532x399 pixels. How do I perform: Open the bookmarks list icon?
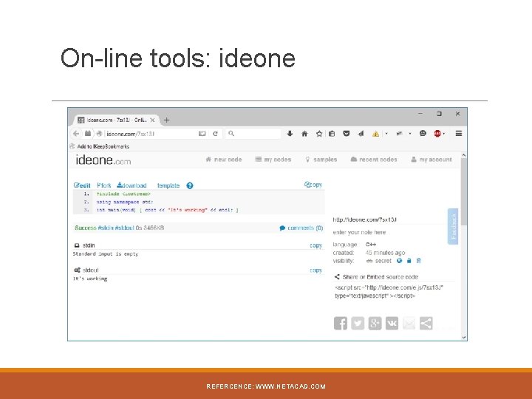point(332,134)
